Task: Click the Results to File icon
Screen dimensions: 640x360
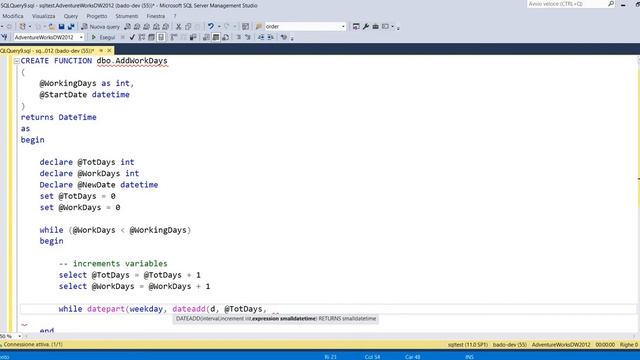Action: [225, 37]
